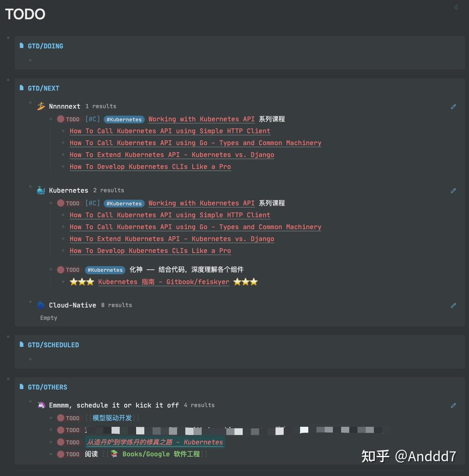The image size is (469, 476).
Task: Collapse the Cloud-Native query bullet
Action: point(30,302)
